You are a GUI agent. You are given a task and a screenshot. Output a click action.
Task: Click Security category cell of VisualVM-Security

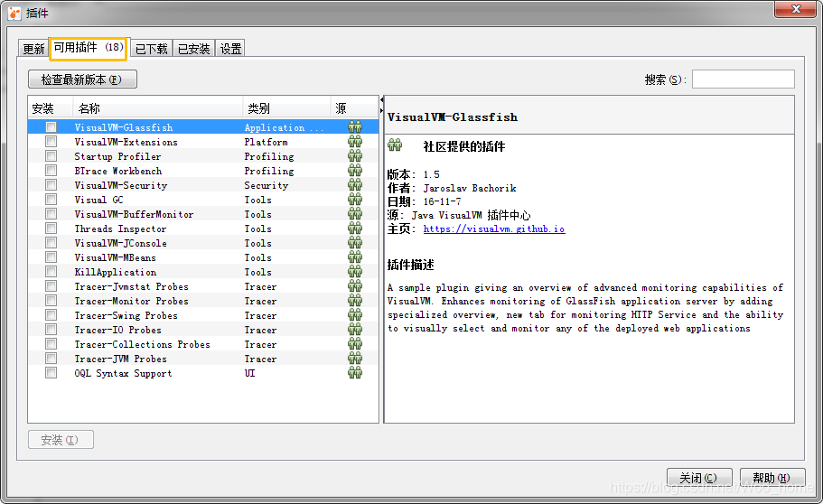[x=267, y=185]
